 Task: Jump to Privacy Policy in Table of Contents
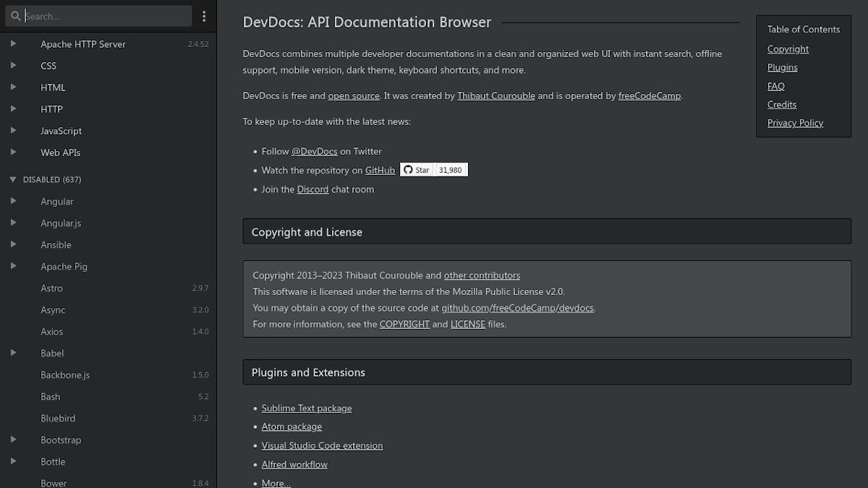tap(795, 123)
